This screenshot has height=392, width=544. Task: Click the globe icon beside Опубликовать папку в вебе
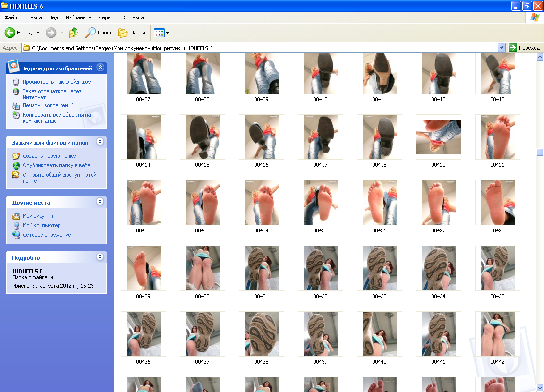(16, 165)
